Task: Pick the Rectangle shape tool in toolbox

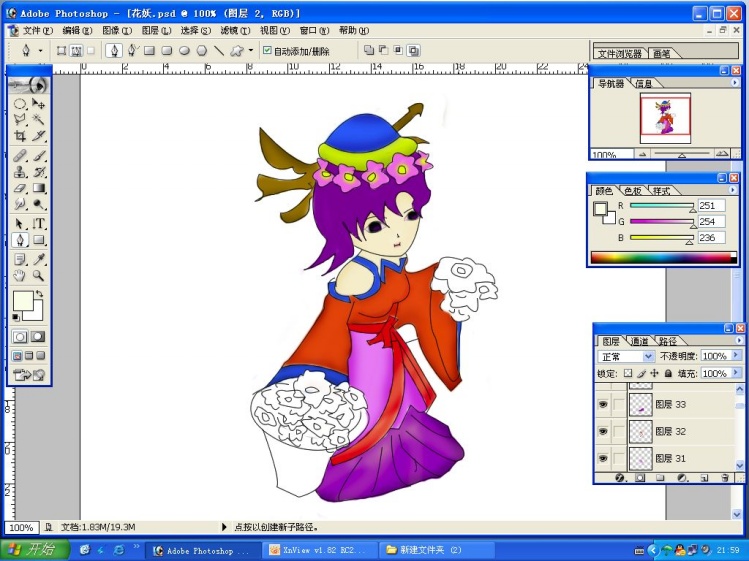Action: (x=38, y=240)
